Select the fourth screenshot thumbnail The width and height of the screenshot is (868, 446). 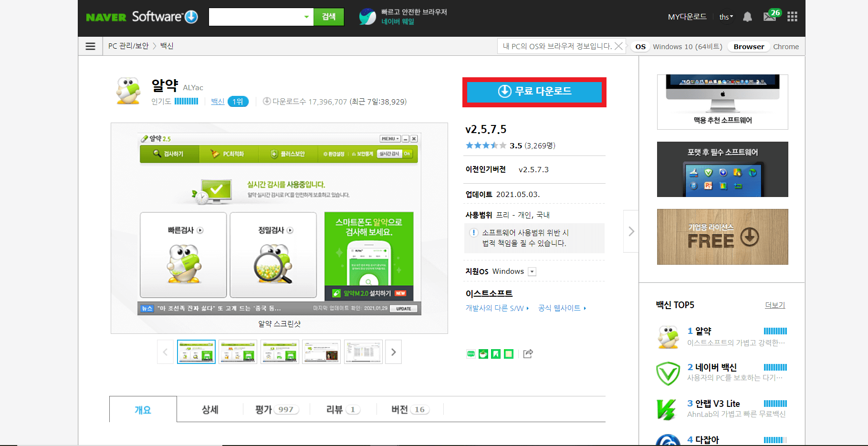tap(322, 352)
